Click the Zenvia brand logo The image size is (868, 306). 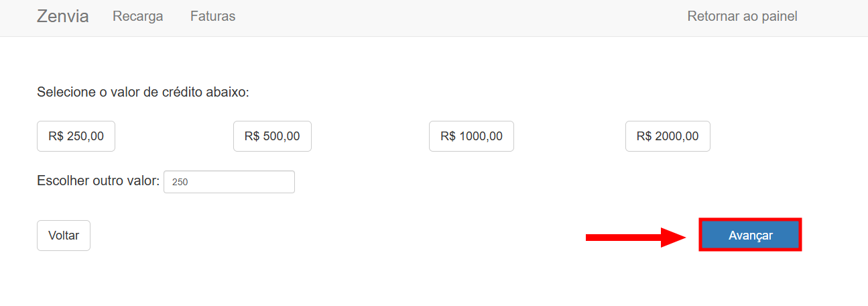pos(62,17)
